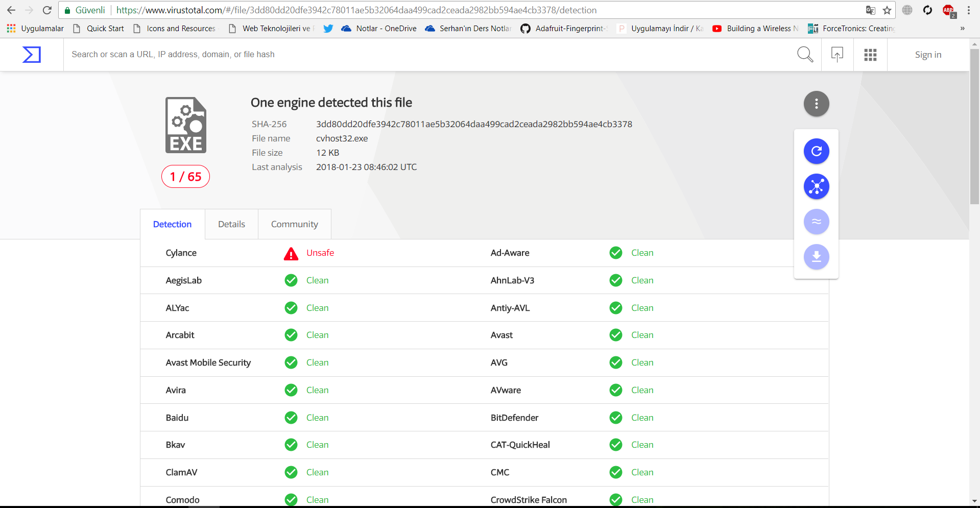Open the graph relationship button

(x=816, y=186)
